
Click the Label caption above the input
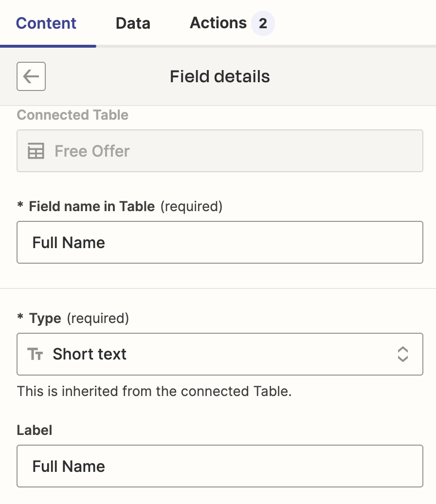pyautogui.click(x=35, y=430)
